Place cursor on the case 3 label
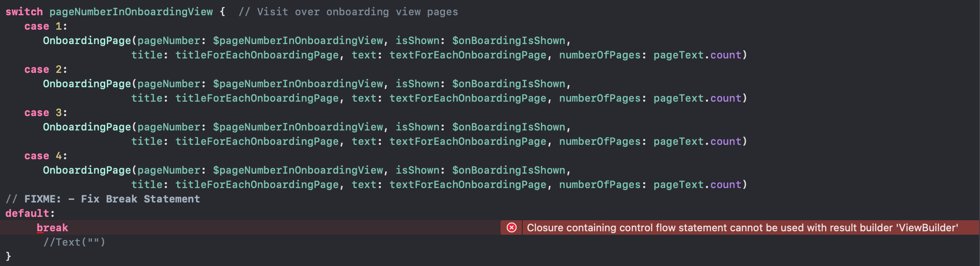The height and width of the screenshot is (266, 980). coord(45,113)
